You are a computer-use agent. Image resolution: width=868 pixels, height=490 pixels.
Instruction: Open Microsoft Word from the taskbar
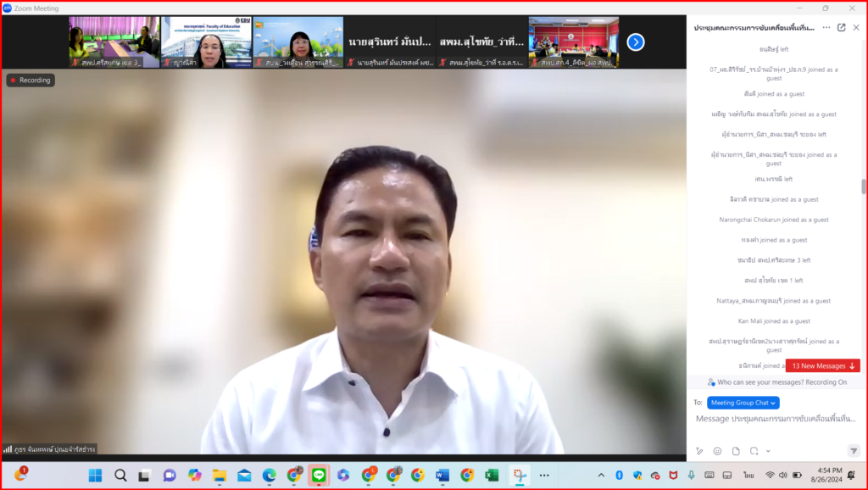pos(442,475)
